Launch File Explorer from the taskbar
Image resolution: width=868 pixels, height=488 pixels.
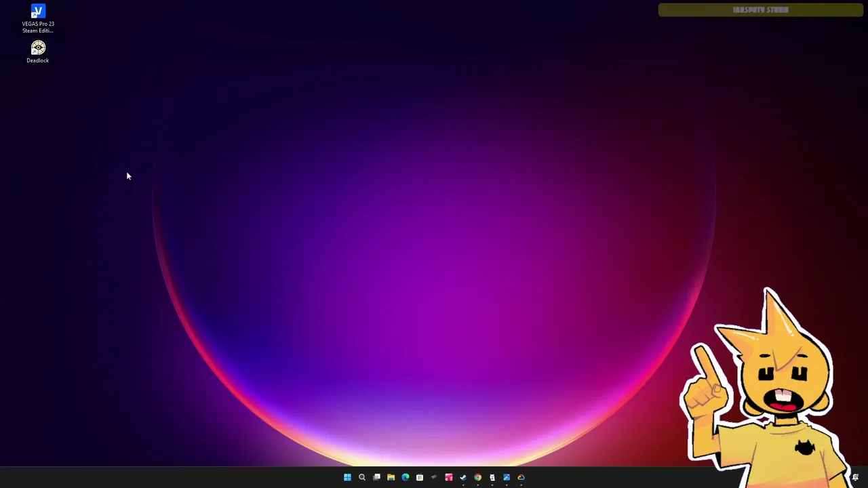click(391, 477)
